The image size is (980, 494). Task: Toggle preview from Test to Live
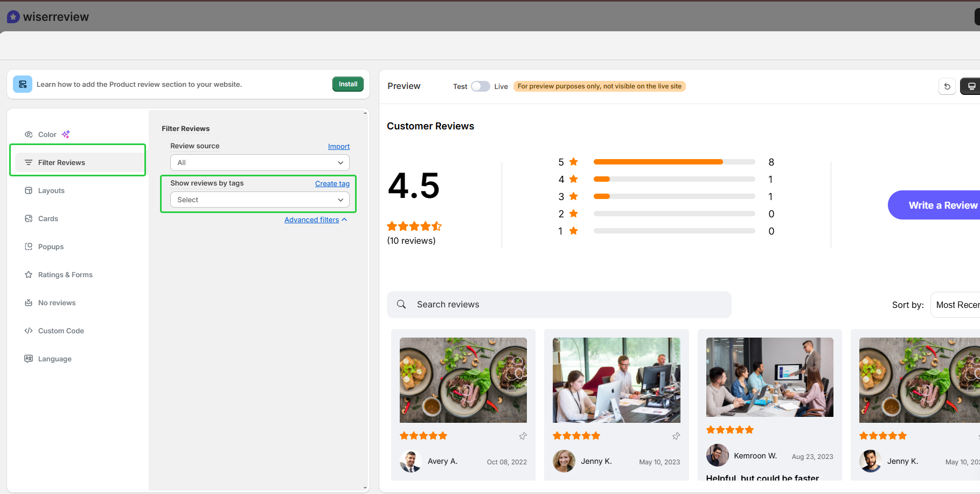[480, 86]
